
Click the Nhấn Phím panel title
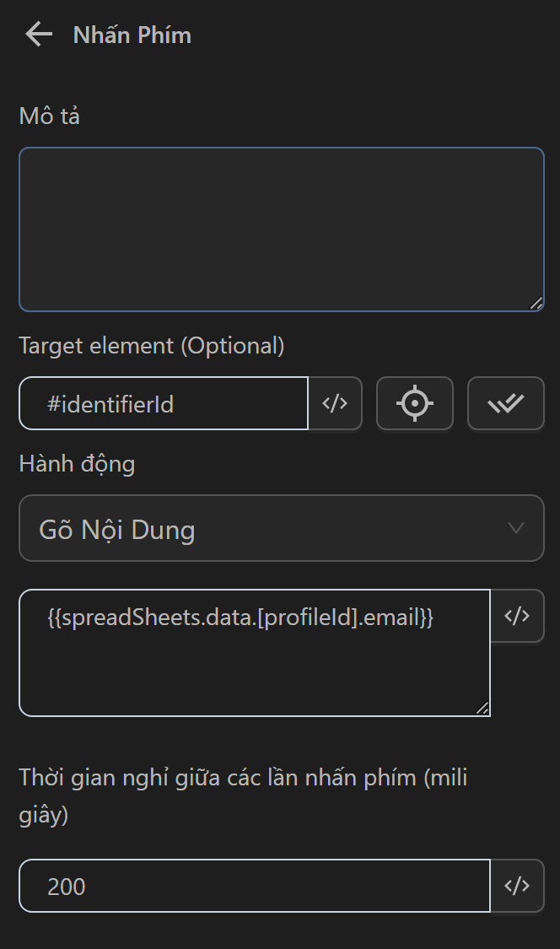(132, 35)
